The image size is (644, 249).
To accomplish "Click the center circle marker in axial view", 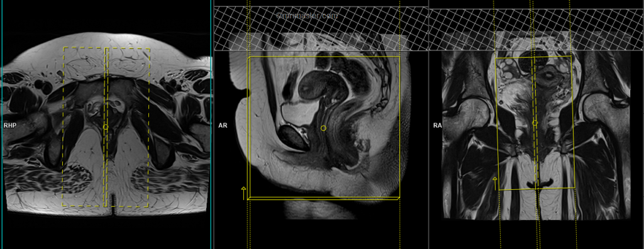I will (x=106, y=127).
